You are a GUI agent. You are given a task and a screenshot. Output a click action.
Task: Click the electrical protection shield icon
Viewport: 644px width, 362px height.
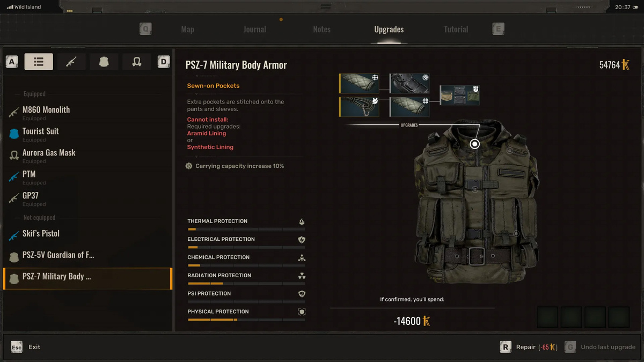[x=302, y=240]
